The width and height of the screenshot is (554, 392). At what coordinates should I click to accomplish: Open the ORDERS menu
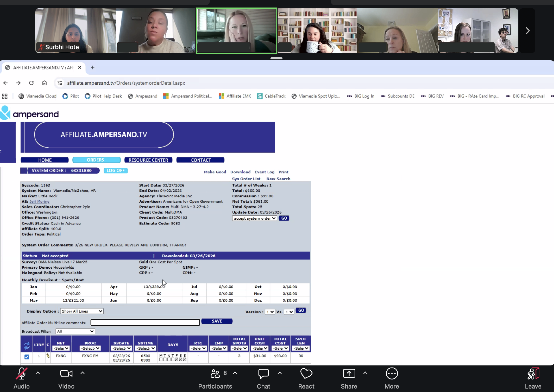tap(96, 160)
